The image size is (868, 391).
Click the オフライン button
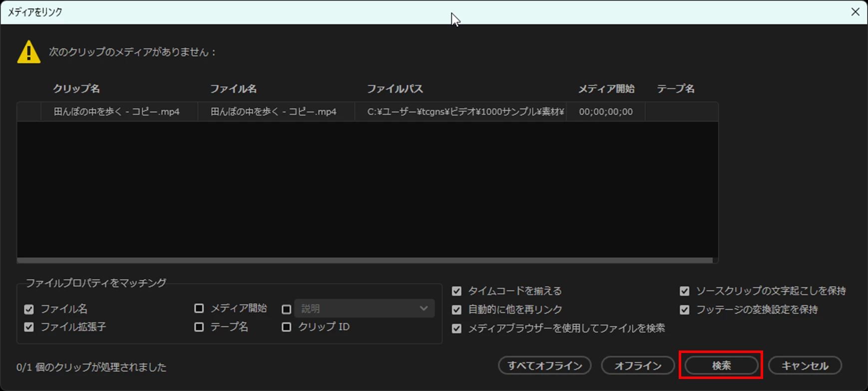click(x=638, y=365)
